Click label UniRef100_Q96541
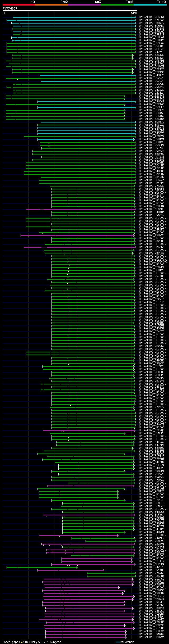The width and height of the screenshot is (169, 644). point(152,102)
